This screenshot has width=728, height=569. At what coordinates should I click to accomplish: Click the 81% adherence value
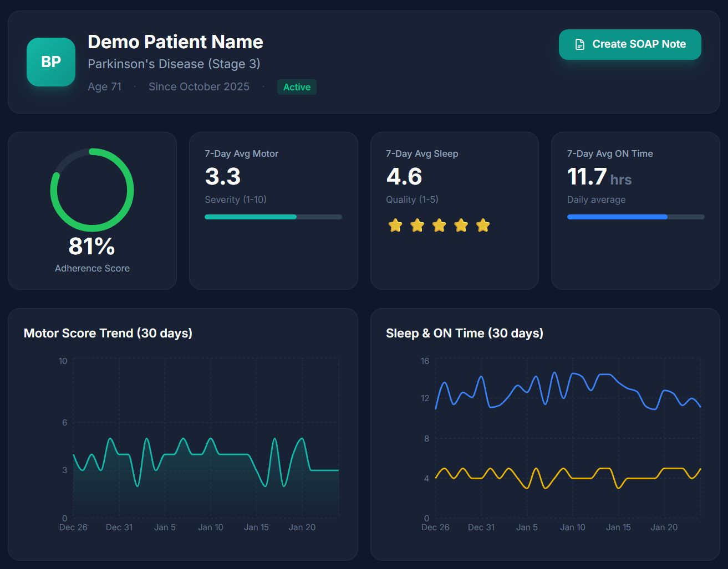92,247
